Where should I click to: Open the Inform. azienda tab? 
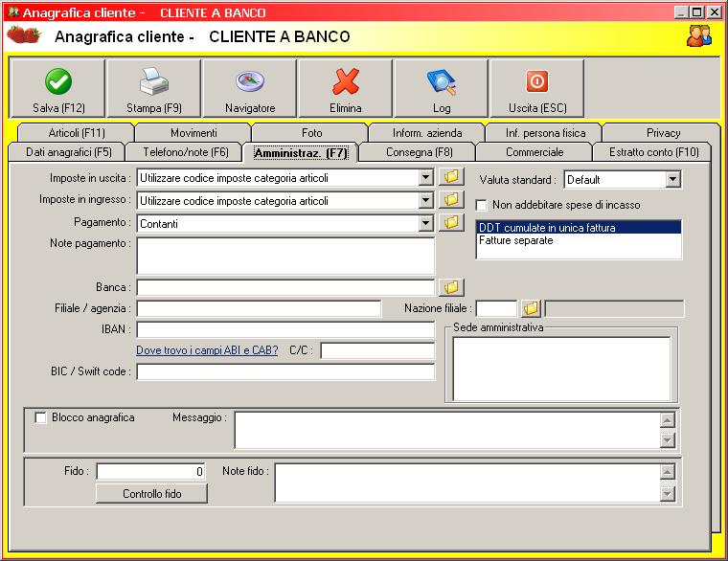pos(427,133)
